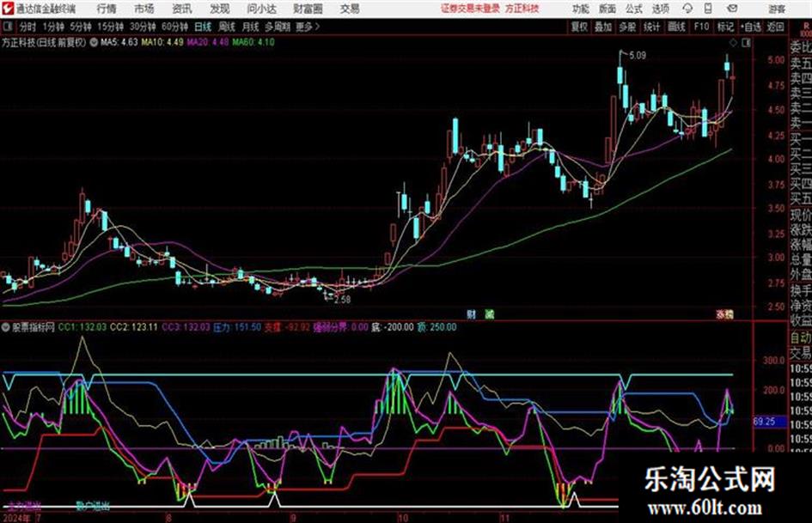The image size is (812, 523).
Task: Click the 压力: 151.50 indicator value
Action: click(237, 327)
